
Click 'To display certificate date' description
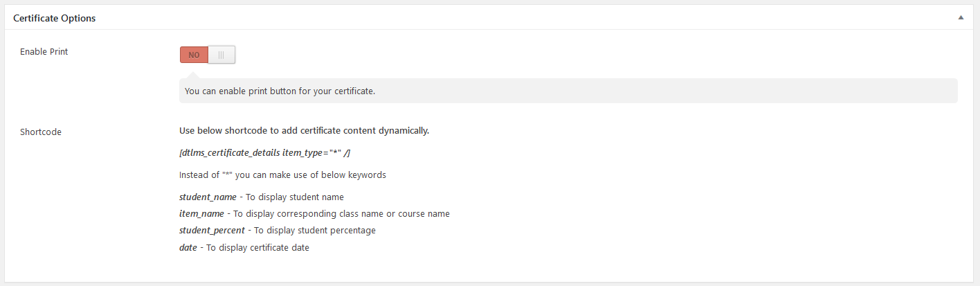(257, 247)
